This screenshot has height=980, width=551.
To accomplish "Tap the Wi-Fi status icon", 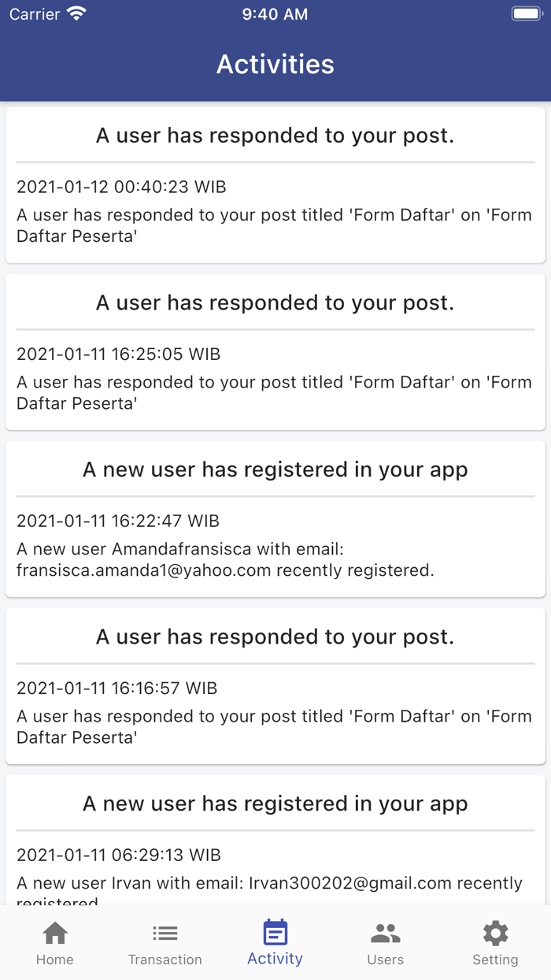I will click(x=76, y=14).
